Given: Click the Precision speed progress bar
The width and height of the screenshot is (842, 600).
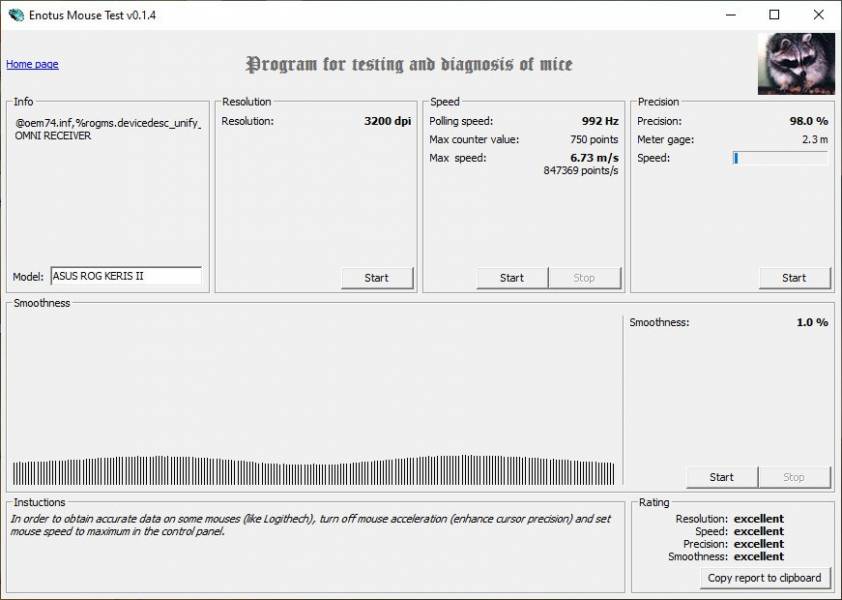Looking at the screenshot, I should [x=780, y=158].
